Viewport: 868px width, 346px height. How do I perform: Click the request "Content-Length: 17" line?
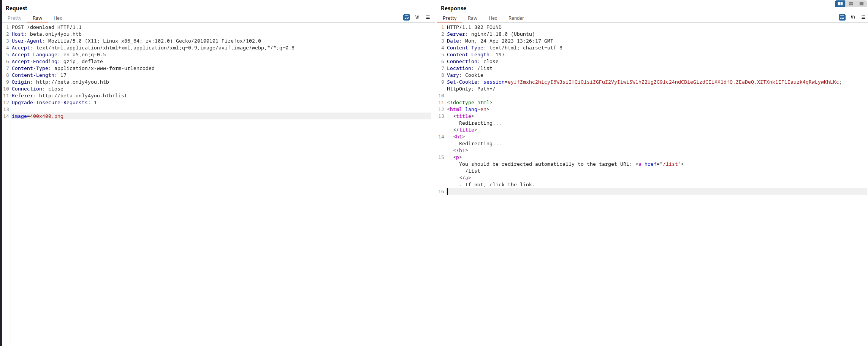click(39, 75)
